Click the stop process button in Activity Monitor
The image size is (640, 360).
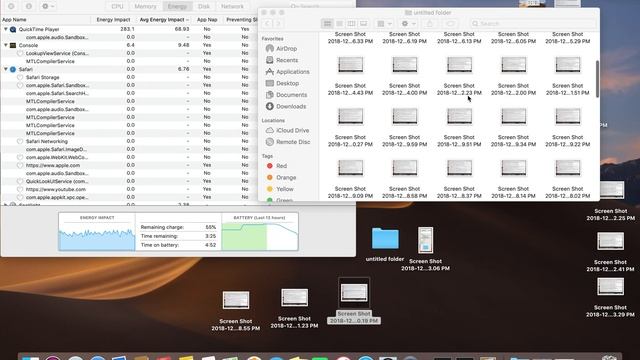pos(11,7)
